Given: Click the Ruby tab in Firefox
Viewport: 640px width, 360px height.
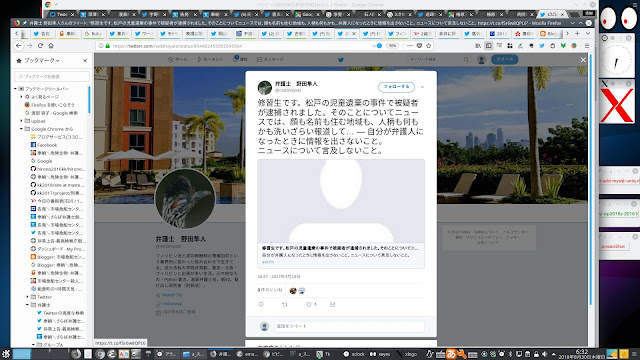Looking at the screenshot, I should (x=94, y=33).
